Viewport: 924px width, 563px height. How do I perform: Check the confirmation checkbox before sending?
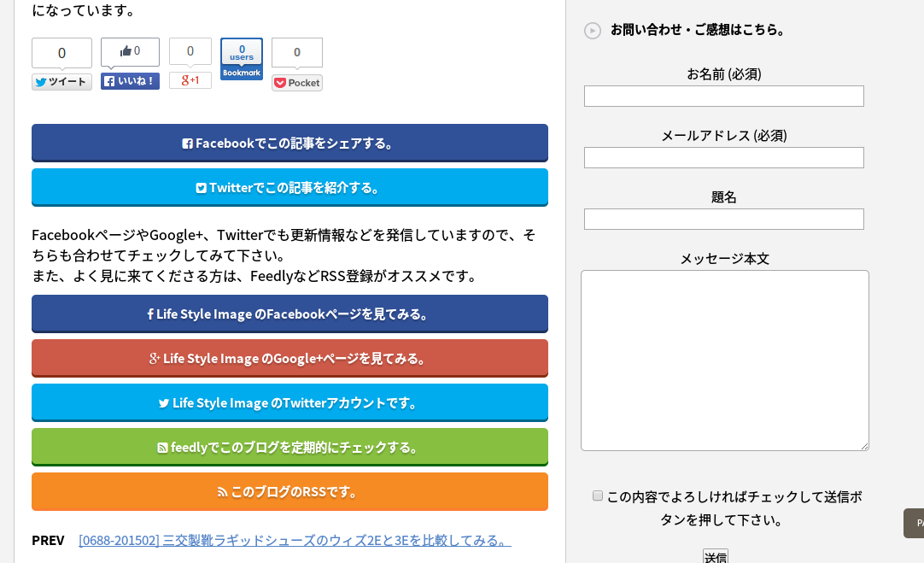click(x=598, y=496)
